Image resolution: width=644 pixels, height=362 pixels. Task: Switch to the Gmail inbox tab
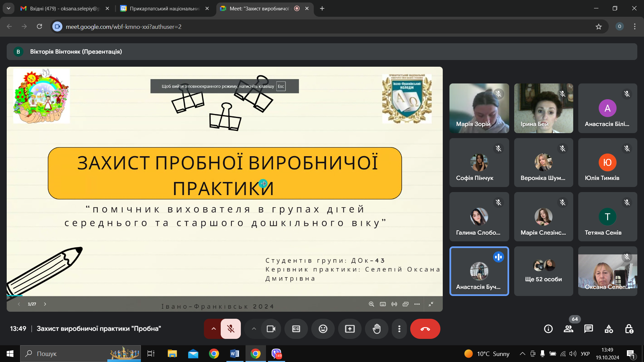click(64, 8)
